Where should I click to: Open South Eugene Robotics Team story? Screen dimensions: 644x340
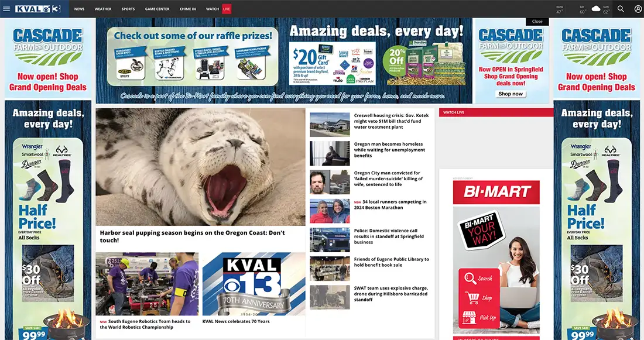point(145,324)
